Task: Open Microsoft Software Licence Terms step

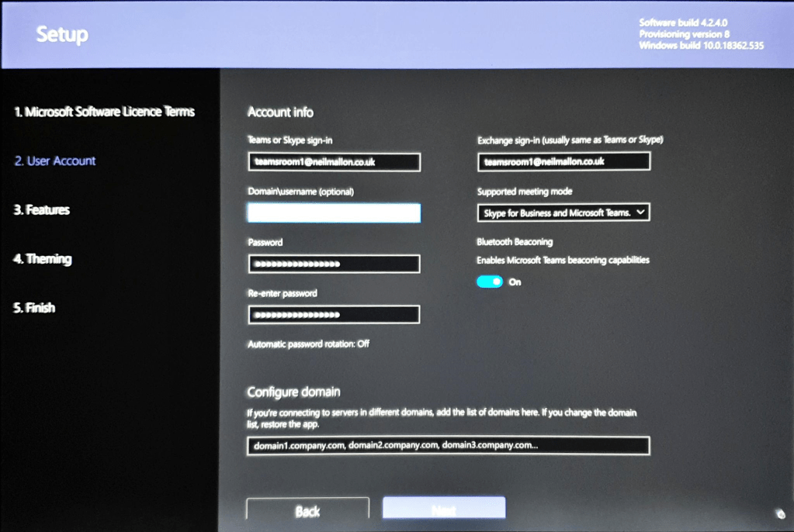Action: click(104, 112)
